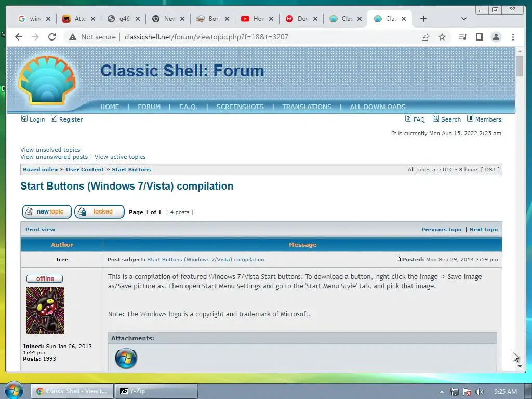Click the locked topic button

(x=99, y=212)
